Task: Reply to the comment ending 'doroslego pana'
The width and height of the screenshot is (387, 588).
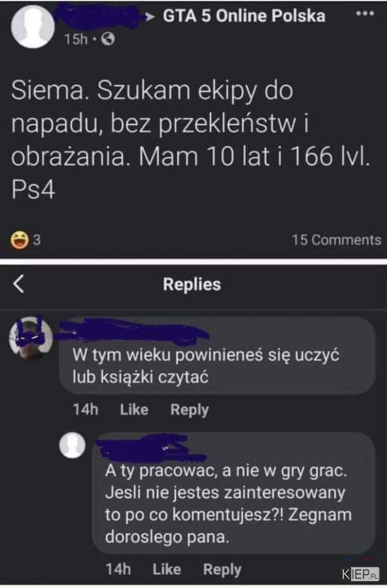Action: 222,570
